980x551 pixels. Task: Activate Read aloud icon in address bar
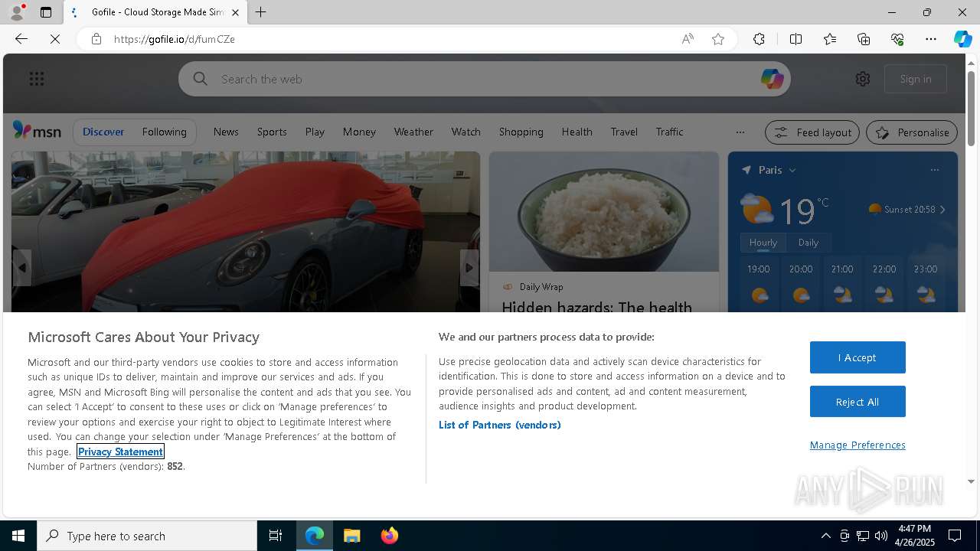688,39
